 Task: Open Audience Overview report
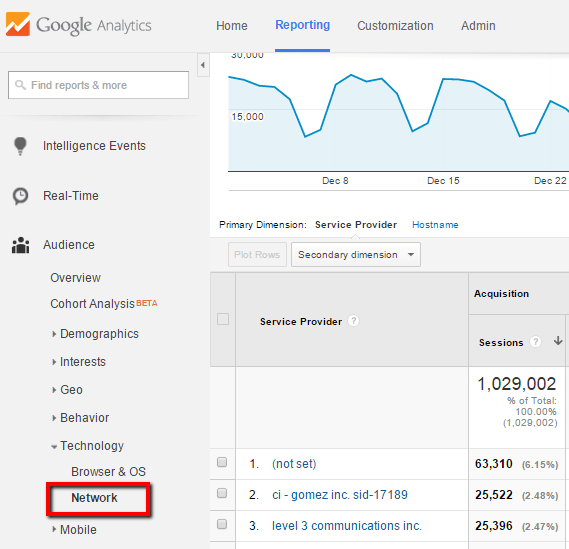(75, 278)
